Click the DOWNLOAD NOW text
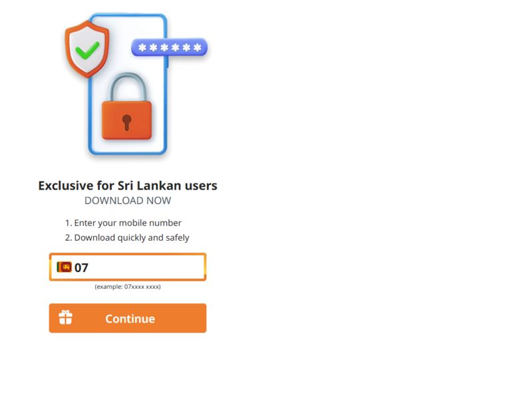This screenshot has height=399, width=532. [128, 200]
